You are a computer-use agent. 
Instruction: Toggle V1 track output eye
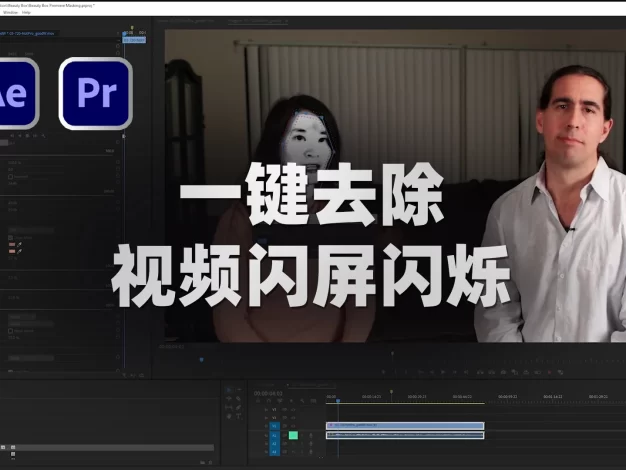pyautogui.click(x=293, y=426)
